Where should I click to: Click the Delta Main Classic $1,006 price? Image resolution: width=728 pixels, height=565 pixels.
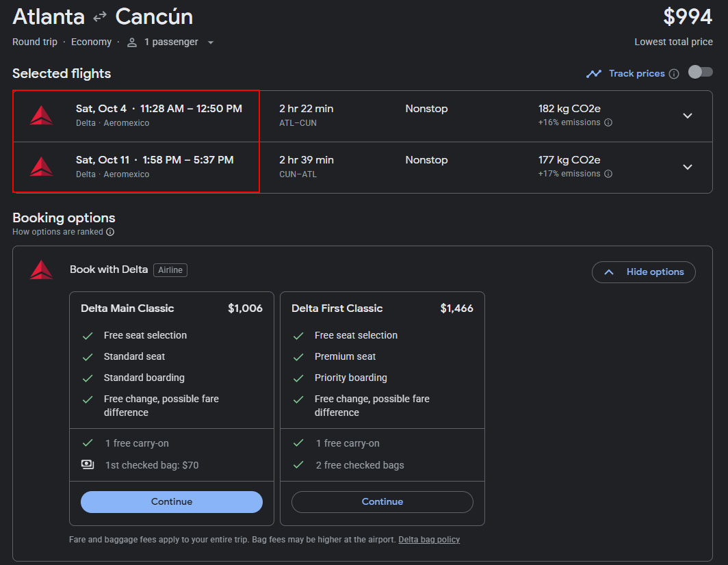click(245, 308)
